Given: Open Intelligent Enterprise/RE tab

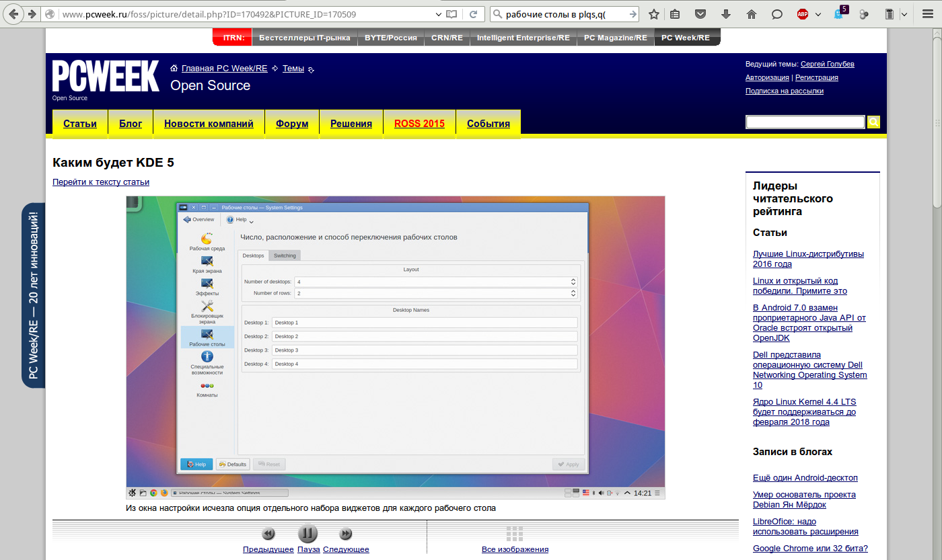Looking at the screenshot, I should point(523,38).
